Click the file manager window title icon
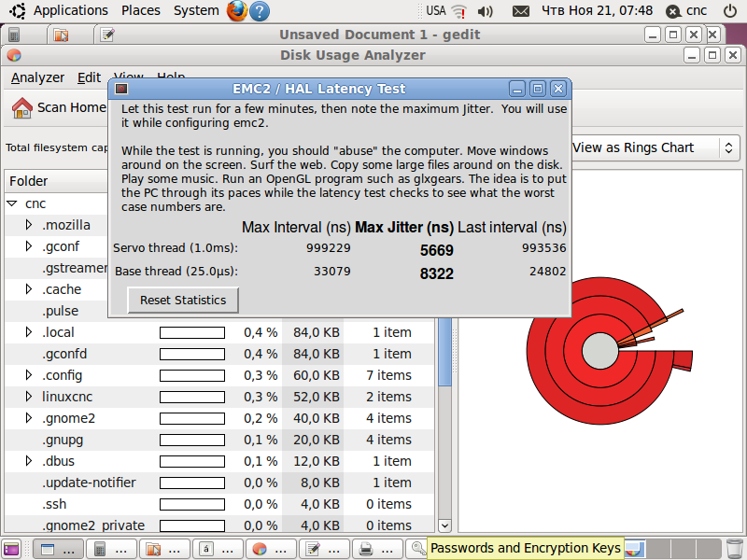The height and width of the screenshot is (560, 747). coord(61,35)
